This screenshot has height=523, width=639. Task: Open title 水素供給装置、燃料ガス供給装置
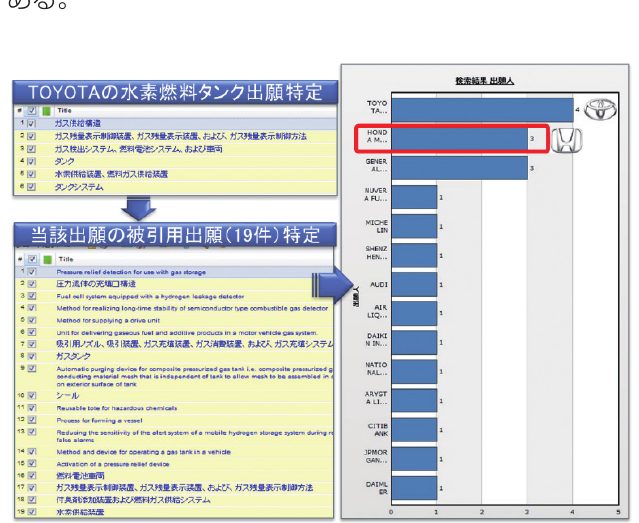pos(111,174)
